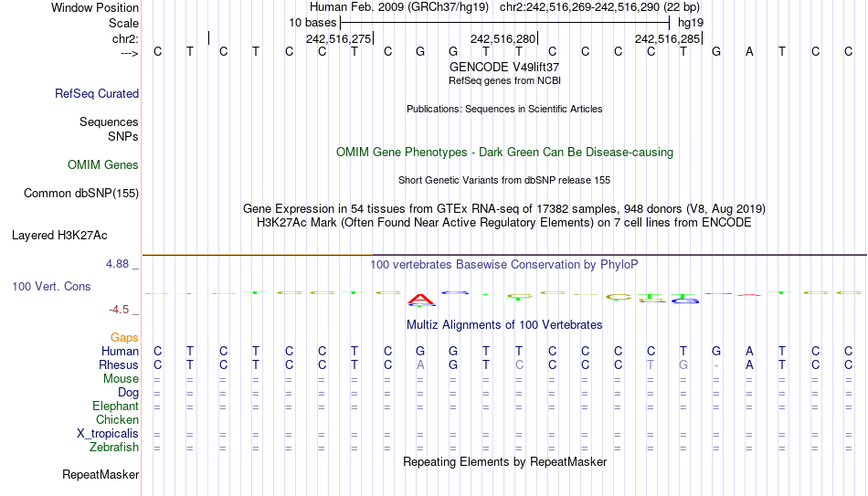Click the 242,516,285 coordinate marker
Viewport: 868px width, 496px height.
(x=668, y=38)
